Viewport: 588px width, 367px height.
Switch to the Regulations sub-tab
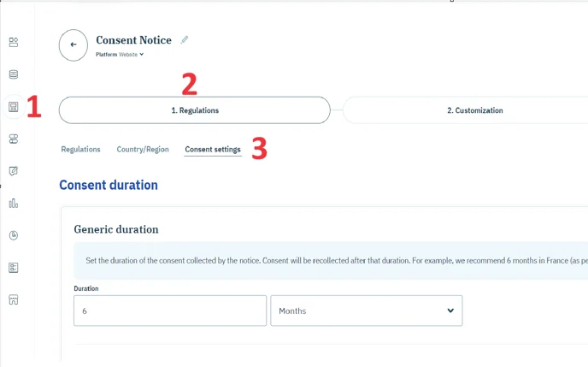coord(80,150)
